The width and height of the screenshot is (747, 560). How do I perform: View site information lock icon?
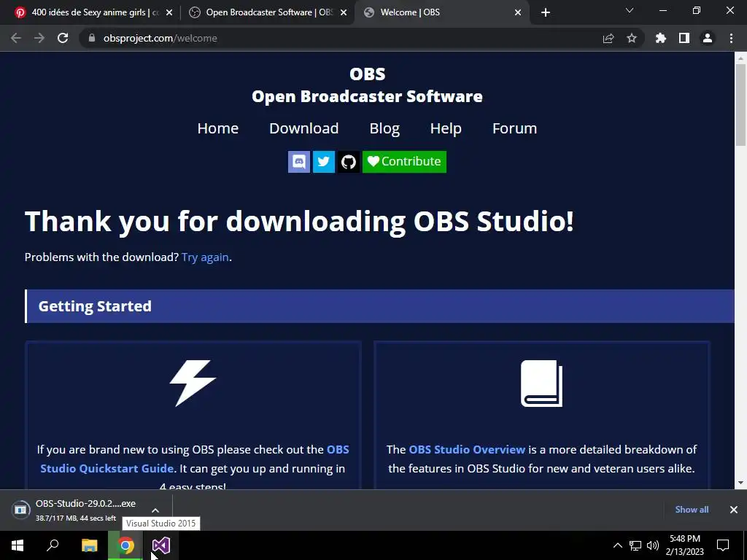(x=92, y=38)
